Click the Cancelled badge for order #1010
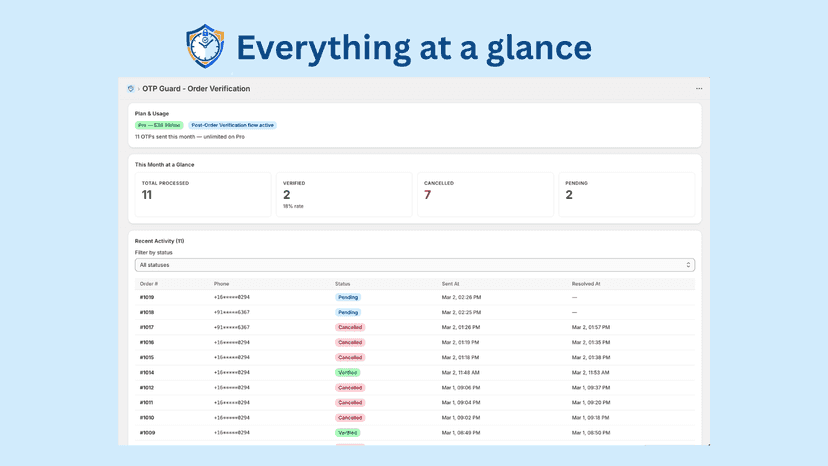The image size is (828, 466). pos(350,418)
